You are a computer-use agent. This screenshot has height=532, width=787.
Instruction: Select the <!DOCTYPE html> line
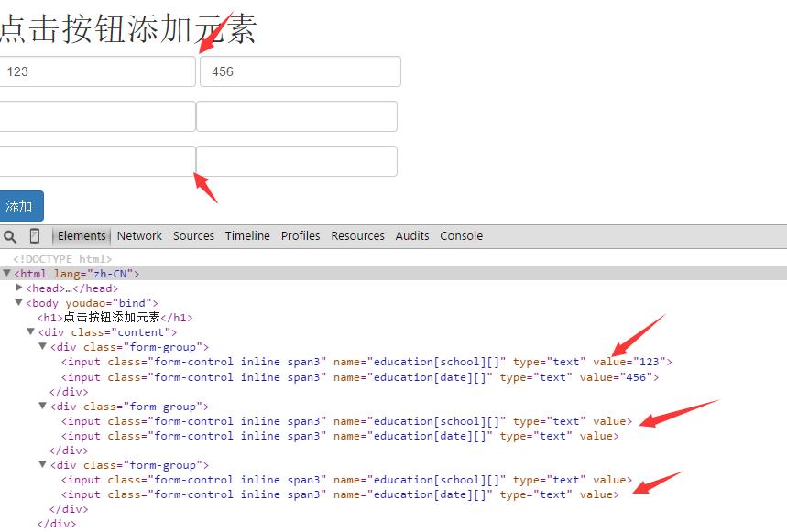coord(62,259)
